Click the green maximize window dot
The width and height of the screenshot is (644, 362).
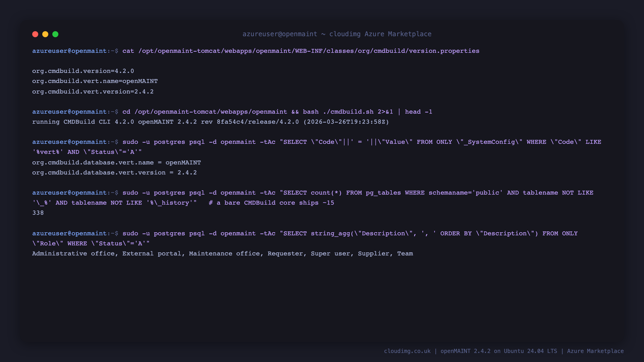pyautogui.click(x=55, y=34)
